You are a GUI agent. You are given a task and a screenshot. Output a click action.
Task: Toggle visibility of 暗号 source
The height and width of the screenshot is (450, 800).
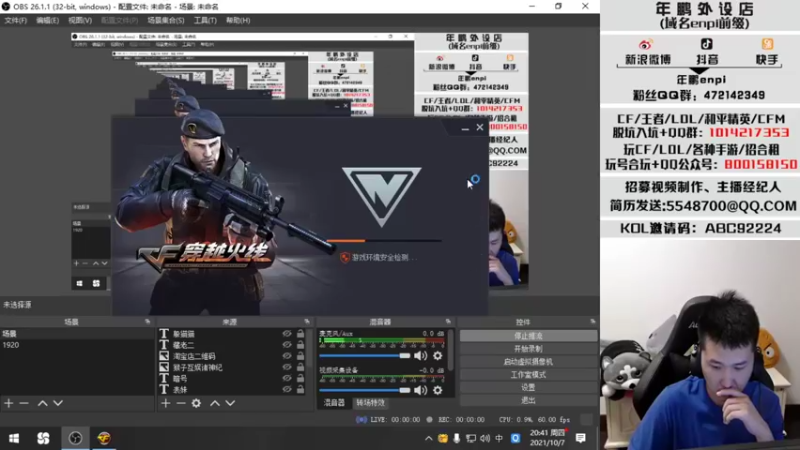click(287, 378)
